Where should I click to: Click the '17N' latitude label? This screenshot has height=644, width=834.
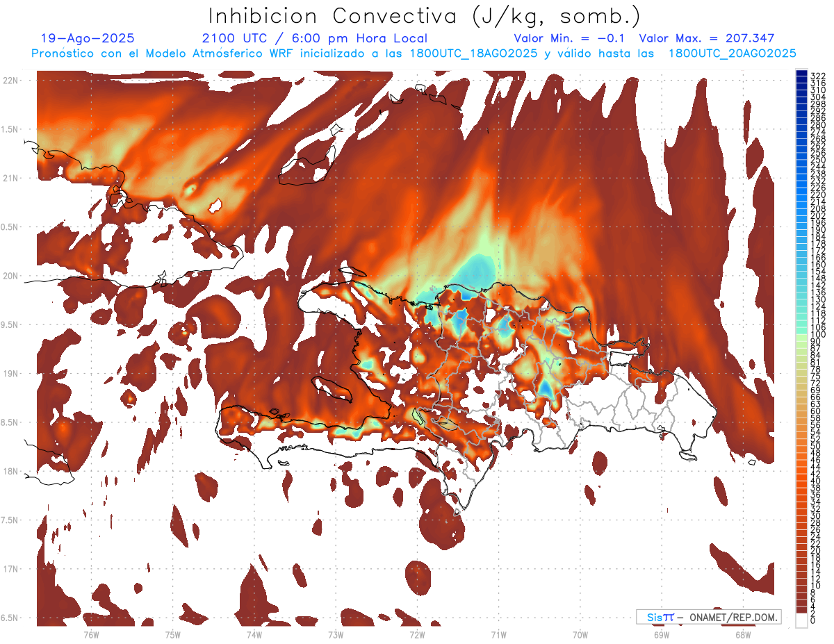10,569
